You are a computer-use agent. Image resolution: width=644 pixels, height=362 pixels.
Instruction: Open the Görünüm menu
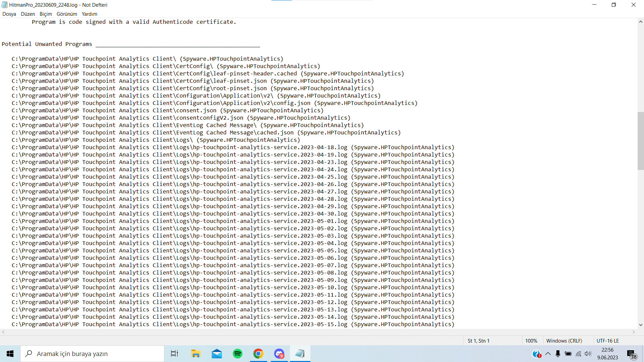pyautogui.click(x=67, y=14)
